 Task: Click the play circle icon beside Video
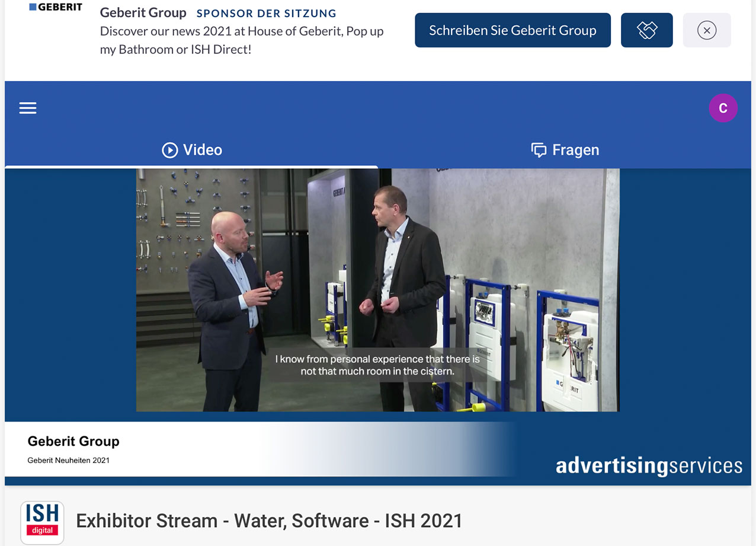(x=170, y=150)
